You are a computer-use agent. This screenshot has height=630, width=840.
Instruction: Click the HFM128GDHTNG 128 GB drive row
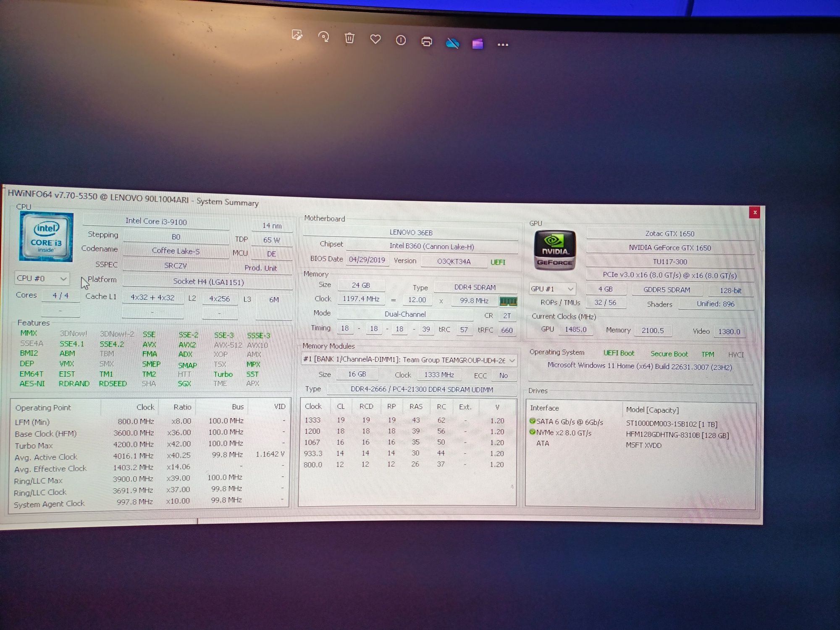pyautogui.click(x=640, y=434)
